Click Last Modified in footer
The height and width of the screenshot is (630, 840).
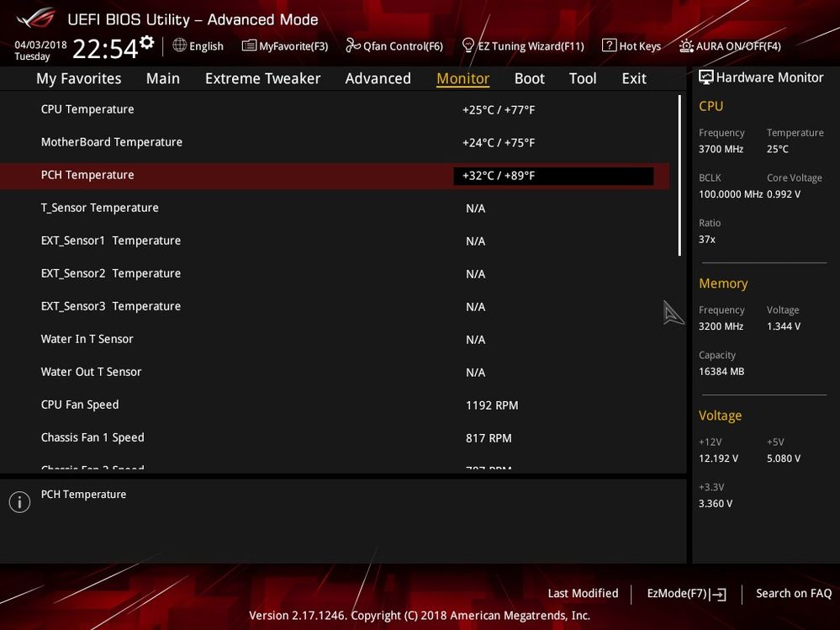(583, 593)
